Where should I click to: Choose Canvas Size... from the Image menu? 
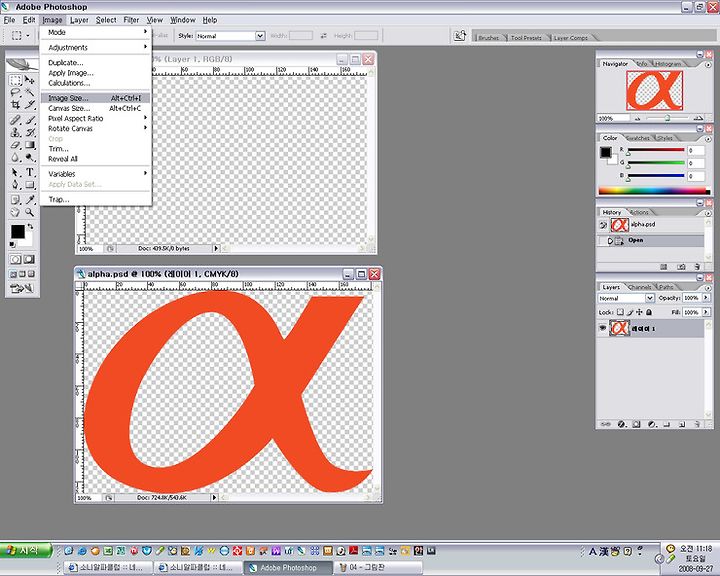point(96,108)
